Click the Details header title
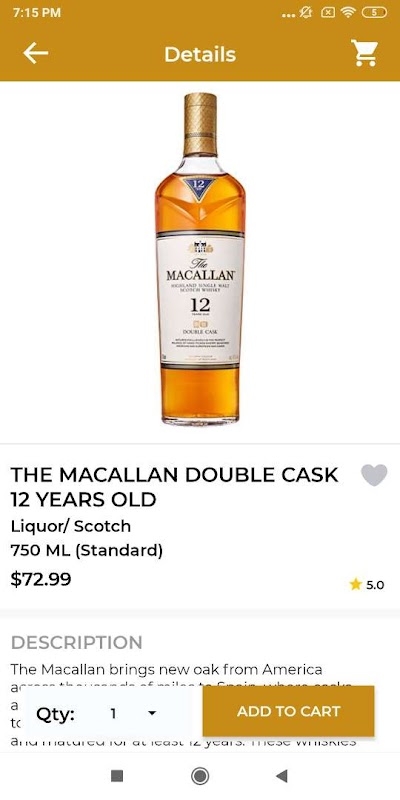Screen dimensions: 400x800 (x=200, y=54)
